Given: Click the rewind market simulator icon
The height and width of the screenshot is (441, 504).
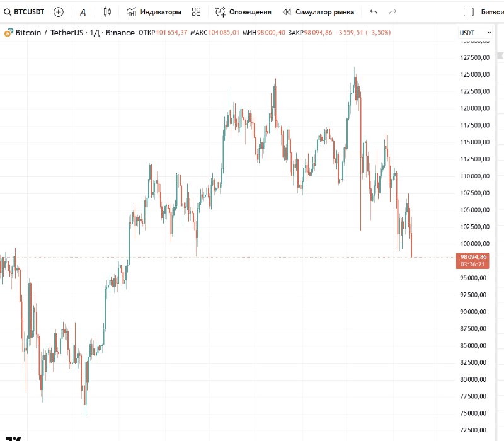Looking at the screenshot, I should pyautogui.click(x=287, y=12).
